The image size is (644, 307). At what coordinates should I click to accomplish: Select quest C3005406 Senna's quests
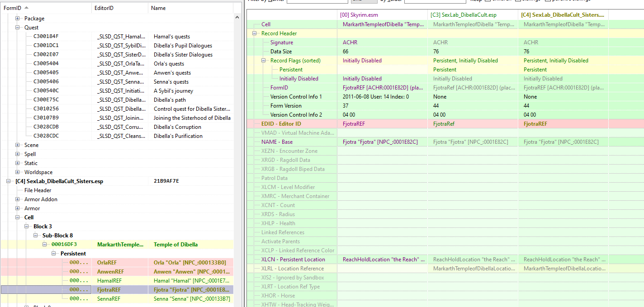coord(117,82)
